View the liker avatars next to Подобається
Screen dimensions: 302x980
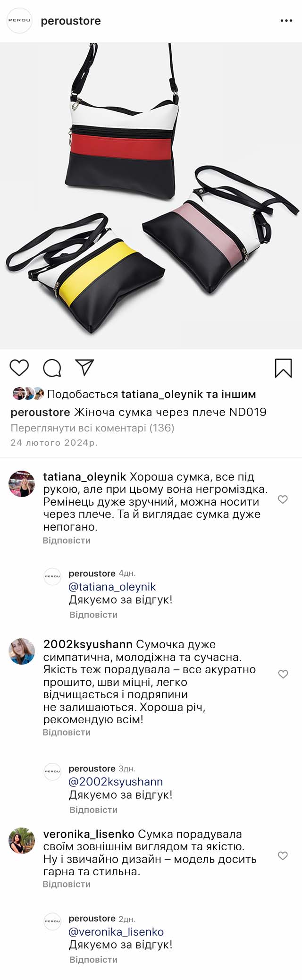click(x=28, y=394)
